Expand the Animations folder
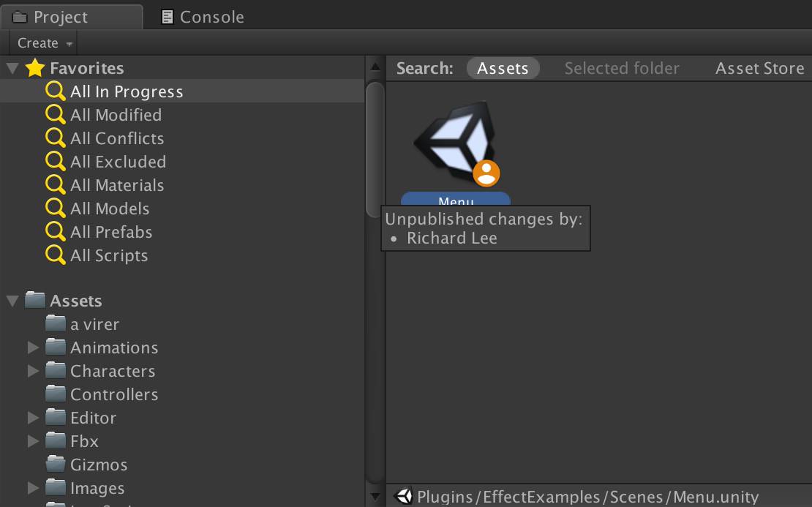The height and width of the screenshot is (507, 812). point(33,348)
